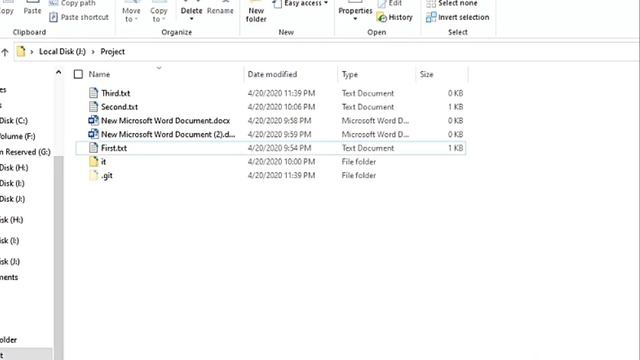
Task: Toggle the select-all checkbox beside Name
Action: [78, 74]
